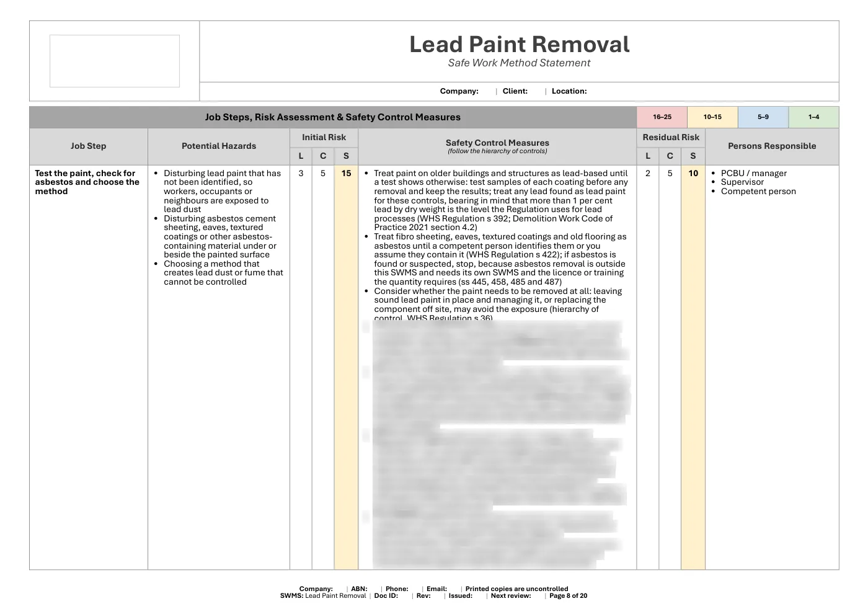Viewport: 868px width, 614px height.
Task: Click the 'Persons Responsible' column header
Action: click(x=772, y=146)
